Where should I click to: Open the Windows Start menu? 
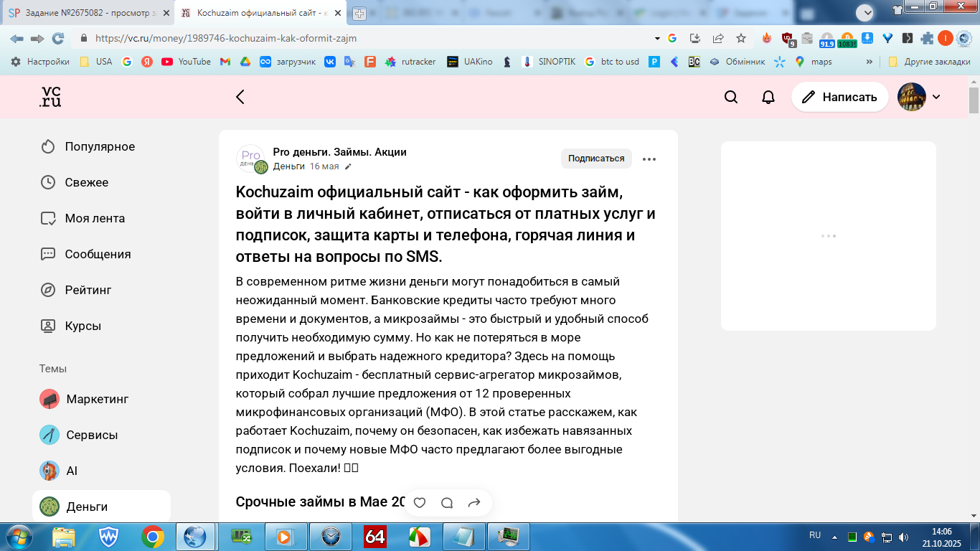click(18, 537)
